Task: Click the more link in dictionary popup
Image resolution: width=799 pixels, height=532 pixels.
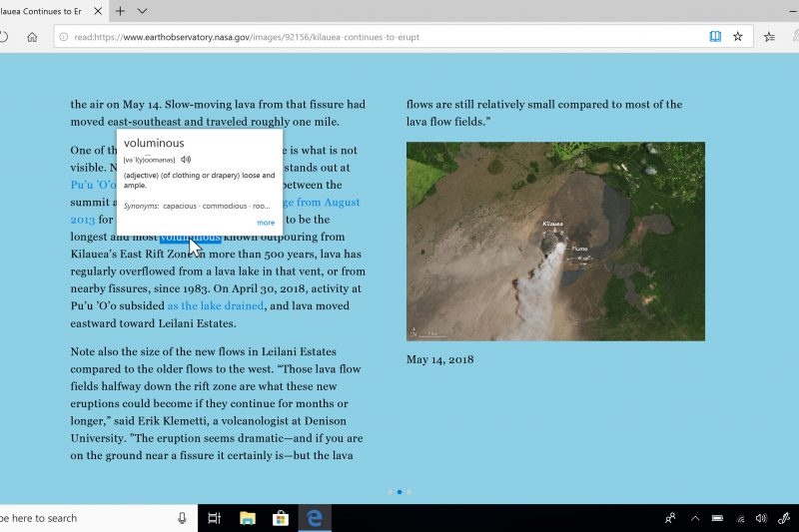Action: [266, 223]
